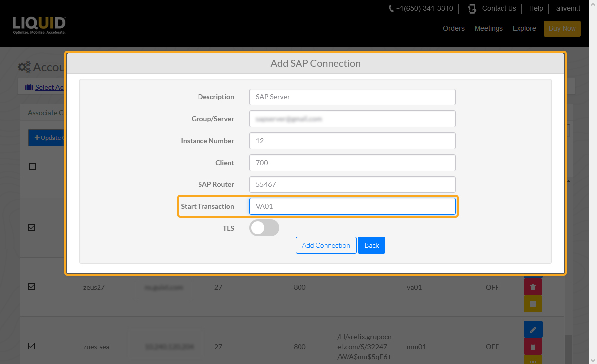Open the Orders menu item
This screenshot has height=364, width=597.
tap(454, 28)
